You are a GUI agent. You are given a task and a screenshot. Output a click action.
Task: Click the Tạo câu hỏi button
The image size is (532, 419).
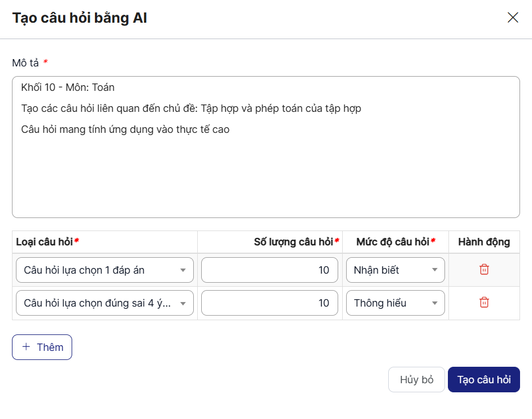[484, 380]
